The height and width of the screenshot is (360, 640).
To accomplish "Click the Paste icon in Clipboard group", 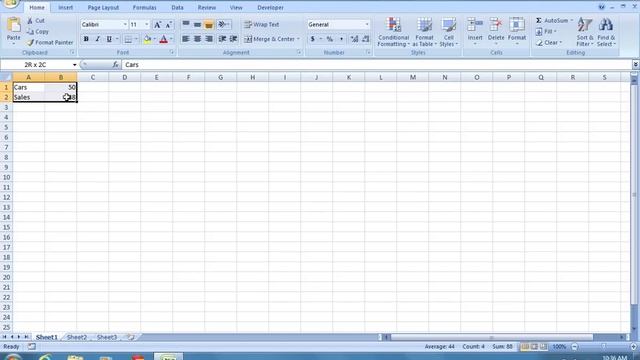I will click(x=13, y=25).
